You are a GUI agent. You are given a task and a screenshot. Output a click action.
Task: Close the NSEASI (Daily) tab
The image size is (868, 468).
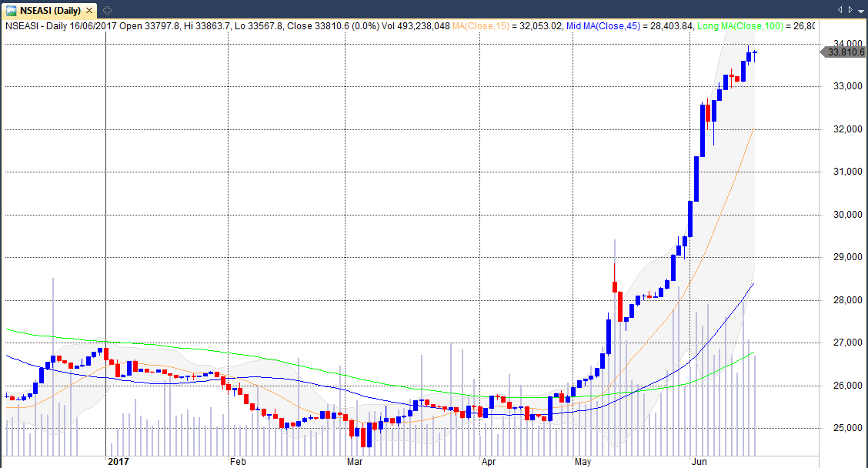click(88, 11)
